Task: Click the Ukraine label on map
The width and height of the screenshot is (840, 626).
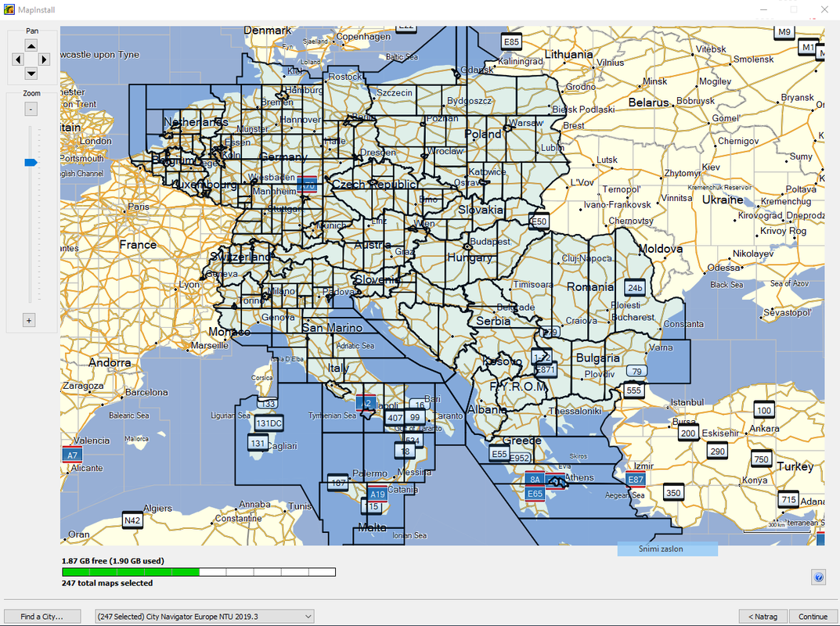Action: pyautogui.click(x=723, y=200)
